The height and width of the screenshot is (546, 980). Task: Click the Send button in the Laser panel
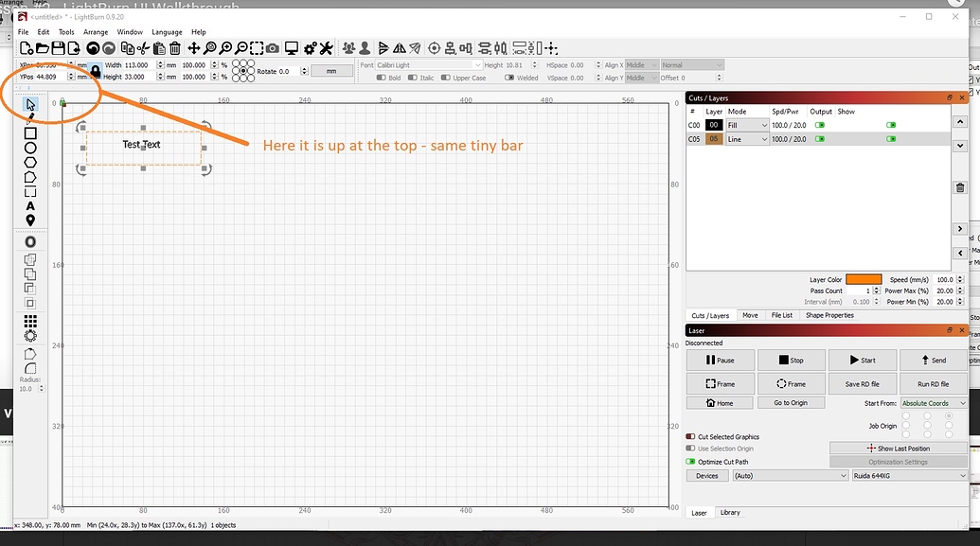tap(933, 360)
